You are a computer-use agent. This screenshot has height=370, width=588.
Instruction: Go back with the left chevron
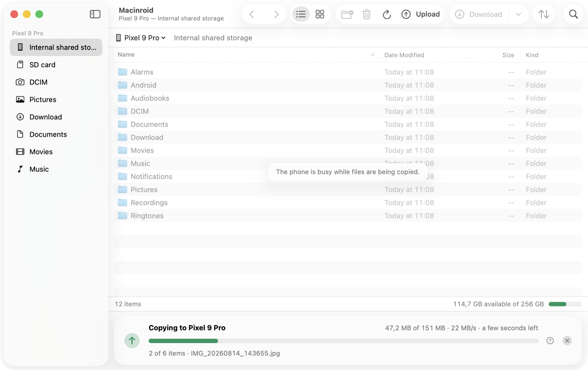click(252, 14)
